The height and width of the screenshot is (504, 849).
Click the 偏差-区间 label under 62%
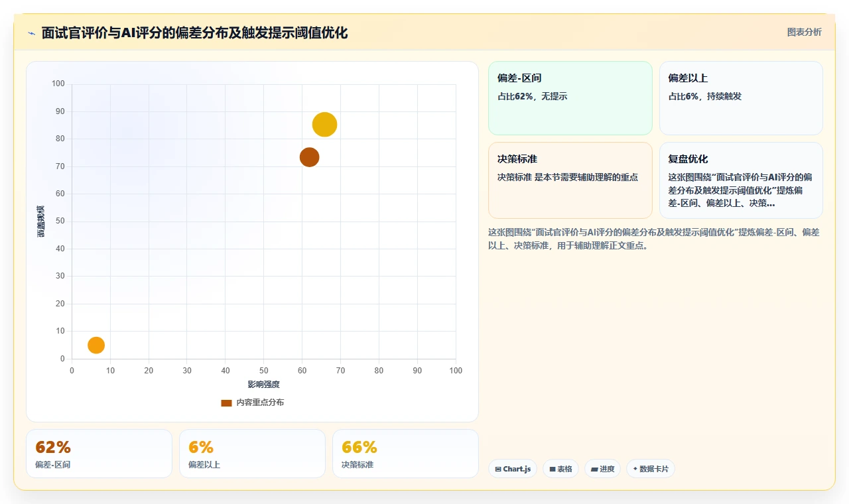[52, 465]
